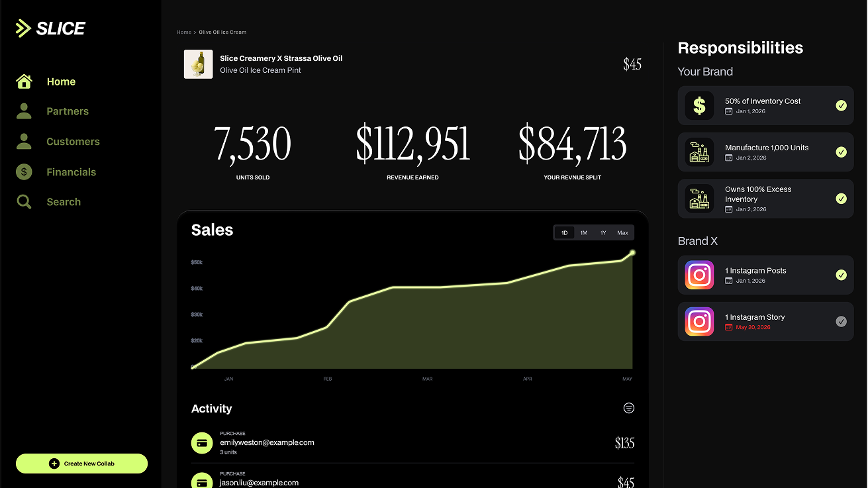Click the $84,713 revenue split figure
This screenshot has height=488, width=868.
click(x=573, y=144)
